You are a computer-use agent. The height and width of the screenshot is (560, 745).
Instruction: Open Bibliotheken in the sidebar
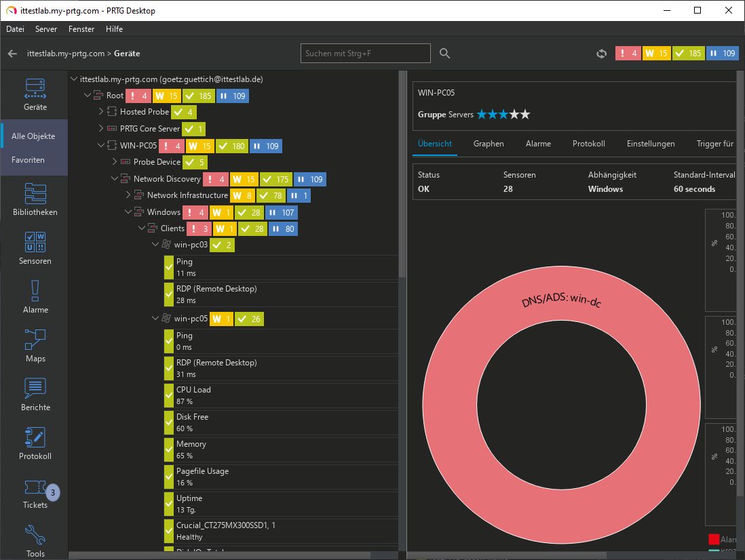[35, 199]
